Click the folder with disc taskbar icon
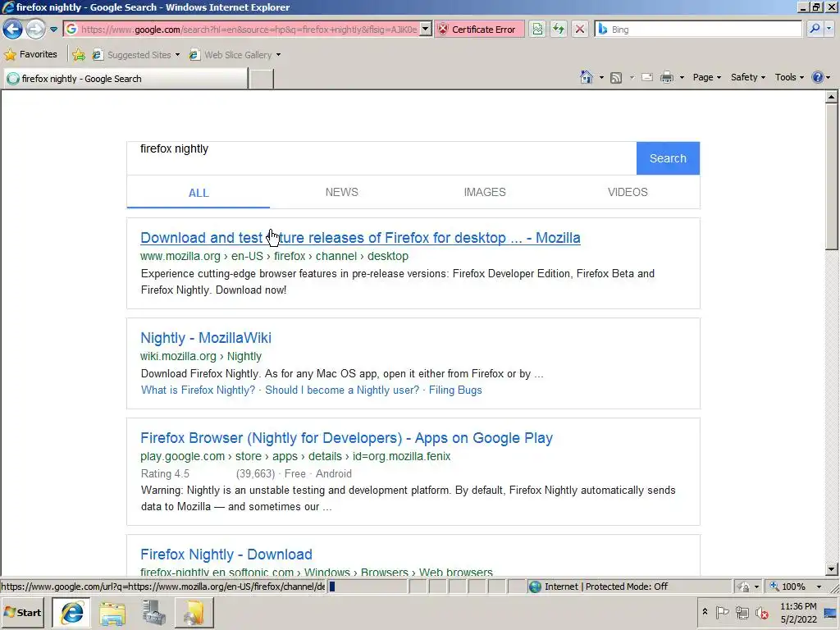This screenshot has height=630, width=840. [194, 612]
